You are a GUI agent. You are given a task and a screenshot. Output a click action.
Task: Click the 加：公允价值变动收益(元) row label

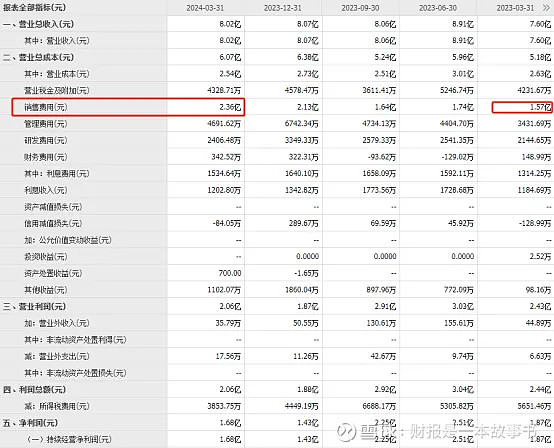point(68,240)
